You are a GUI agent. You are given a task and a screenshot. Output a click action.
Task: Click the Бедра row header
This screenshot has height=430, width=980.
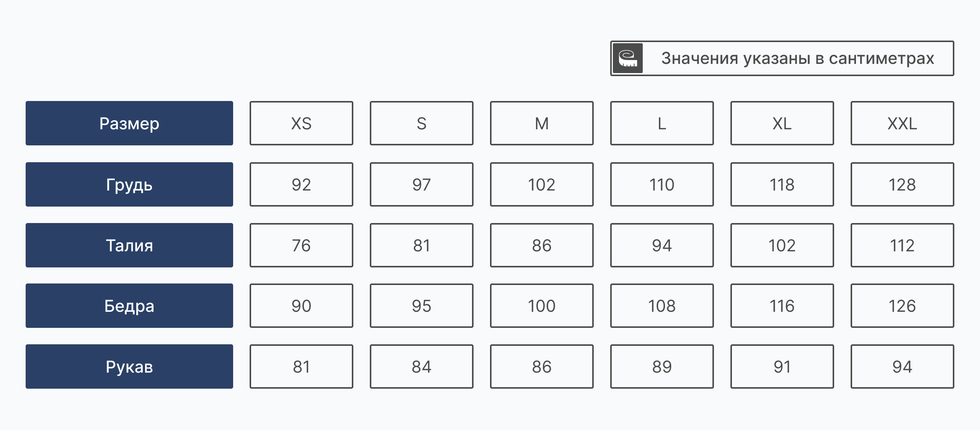click(x=129, y=306)
